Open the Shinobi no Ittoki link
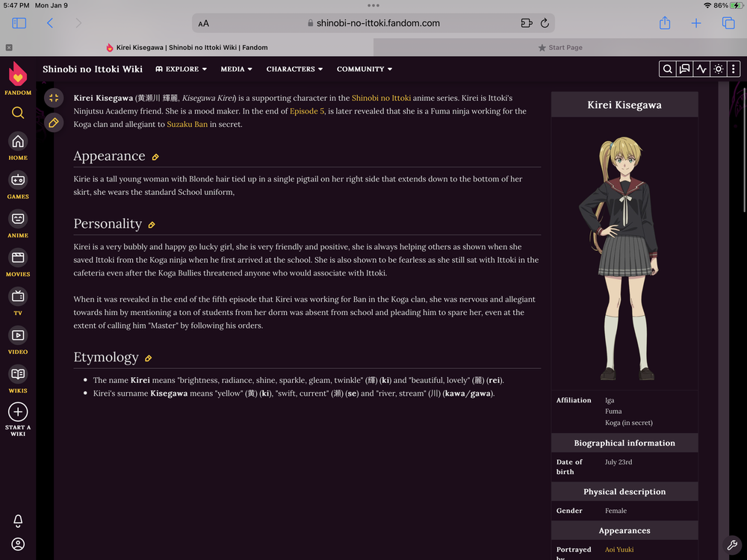The image size is (747, 560). coord(381,98)
